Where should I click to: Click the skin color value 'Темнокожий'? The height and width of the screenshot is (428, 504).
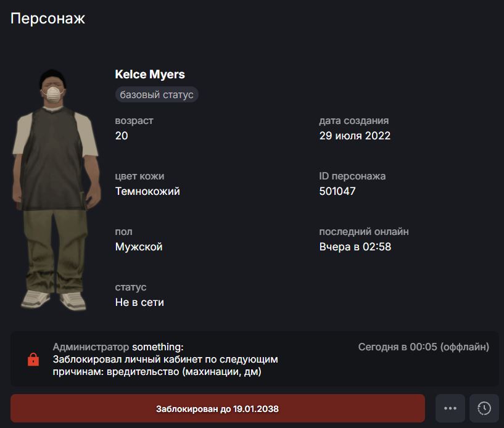(147, 191)
